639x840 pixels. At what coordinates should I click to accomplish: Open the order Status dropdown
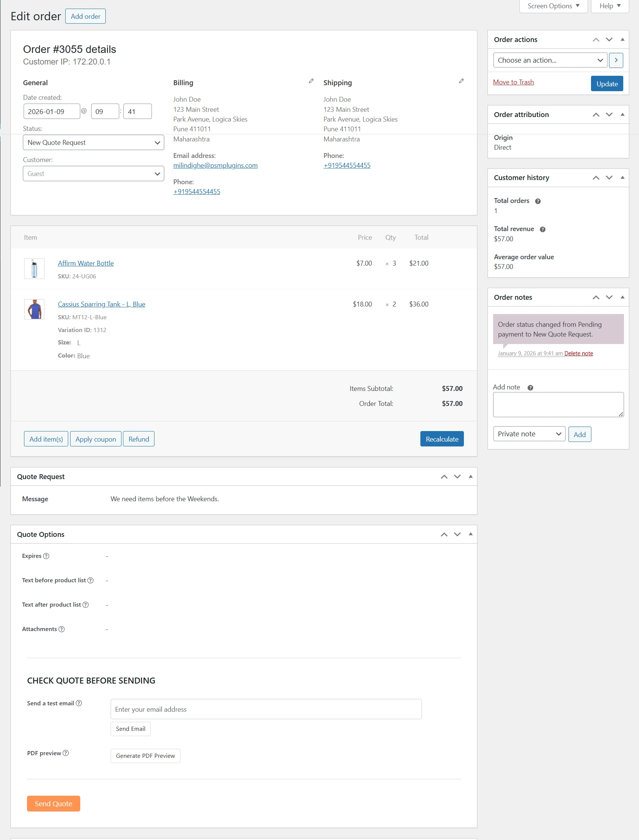point(93,143)
